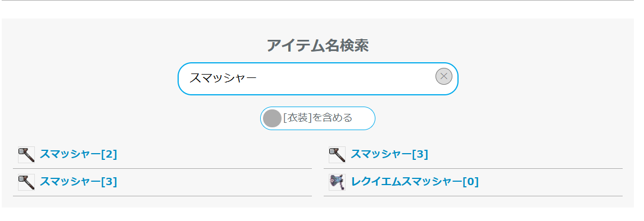Image resolution: width=644 pixels, height=221 pixels.
Task: Click the レクイエムスマッシャー[0] weapon icon
Action: click(337, 182)
